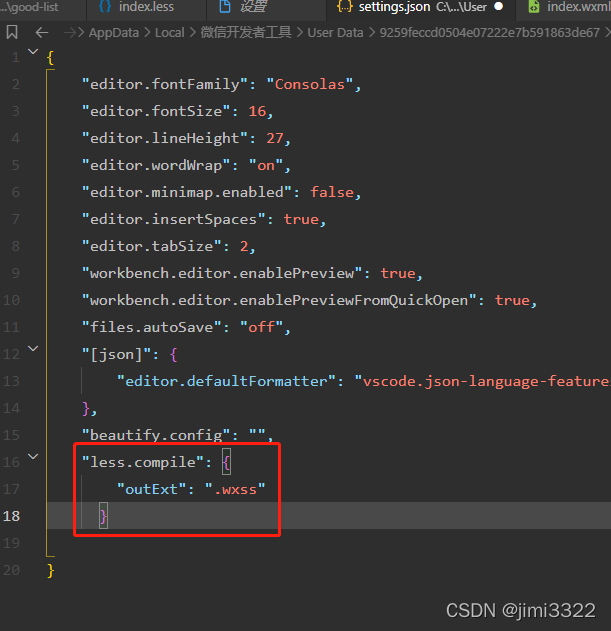611x631 pixels.
Task: Click the "[json]" key
Action: click(x=116, y=355)
